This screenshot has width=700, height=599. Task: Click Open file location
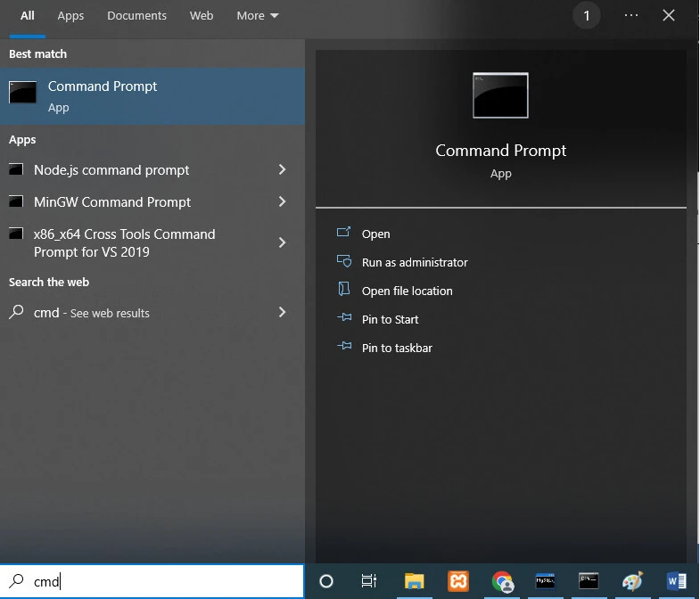tap(407, 291)
